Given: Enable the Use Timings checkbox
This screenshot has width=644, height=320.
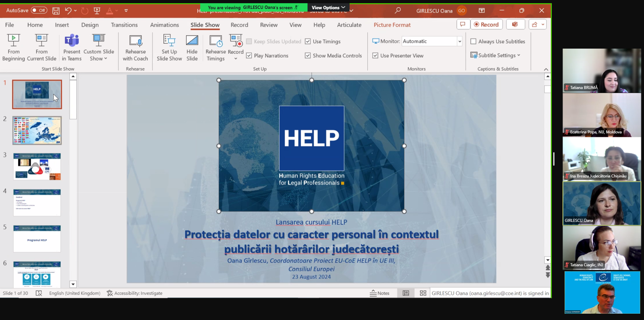Looking at the screenshot, I should point(308,41).
